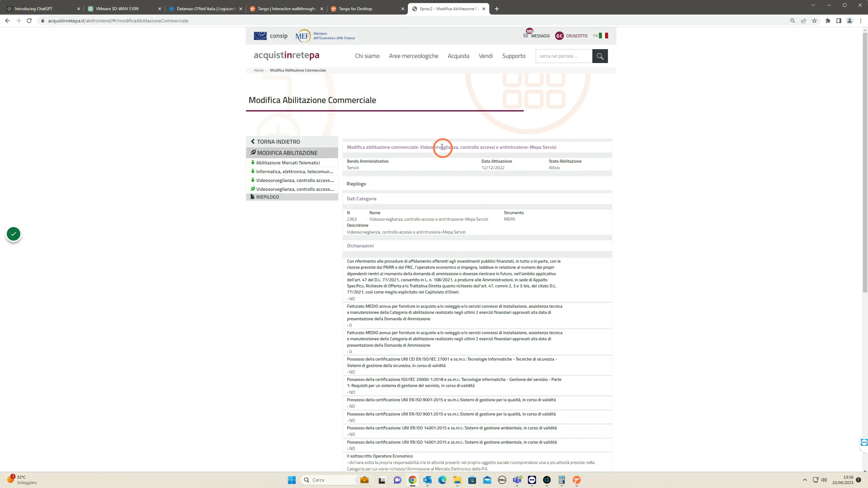Viewport: 868px width, 488px height.
Task: Open Outlook from the taskbar
Action: (427, 480)
